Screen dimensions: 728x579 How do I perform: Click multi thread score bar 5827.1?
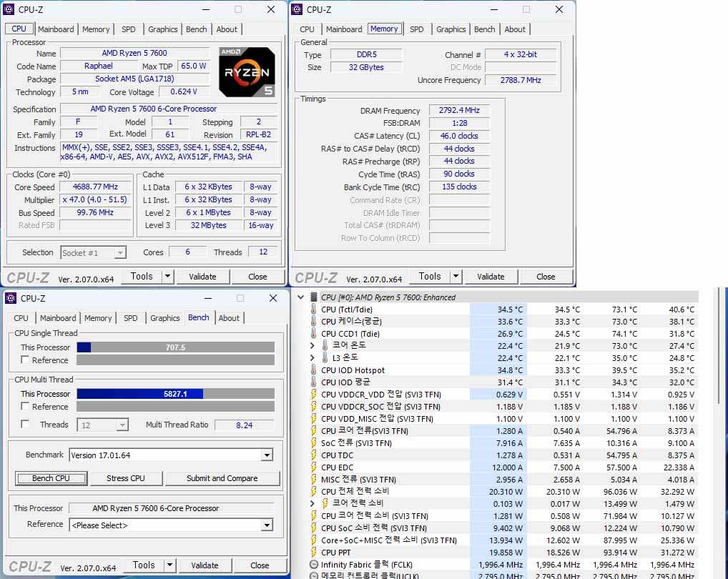click(175, 393)
